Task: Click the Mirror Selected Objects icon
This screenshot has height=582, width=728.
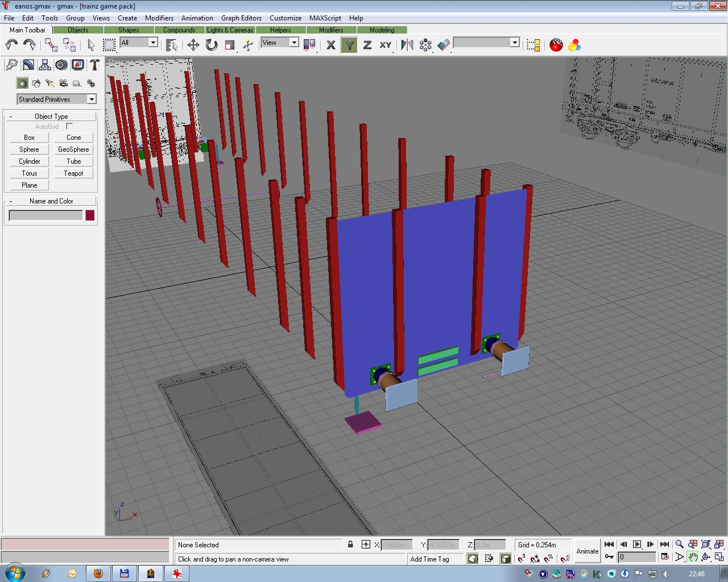Action: pyautogui.click(x=407, y=45)
